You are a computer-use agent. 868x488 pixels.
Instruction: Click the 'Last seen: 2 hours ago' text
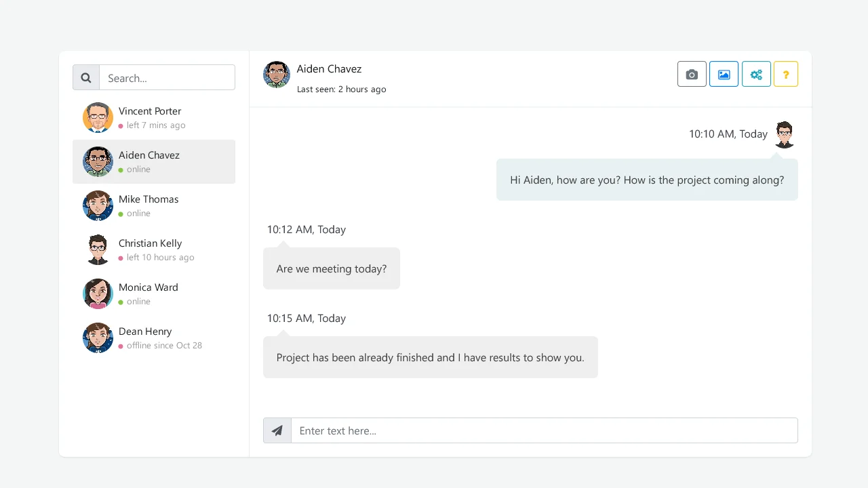(x=342, y=89)
